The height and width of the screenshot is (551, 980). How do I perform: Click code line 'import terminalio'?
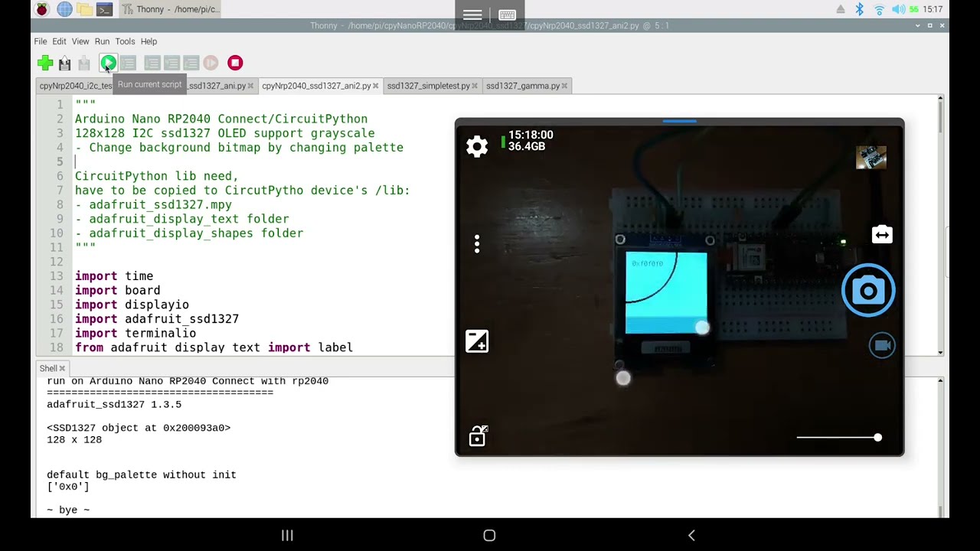[x=136, y=333]
